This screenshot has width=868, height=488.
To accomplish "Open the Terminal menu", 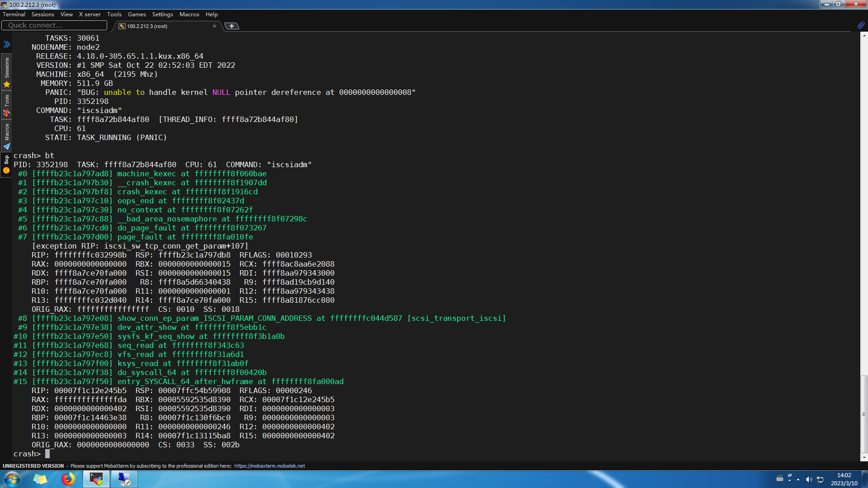I will (14, 14).
